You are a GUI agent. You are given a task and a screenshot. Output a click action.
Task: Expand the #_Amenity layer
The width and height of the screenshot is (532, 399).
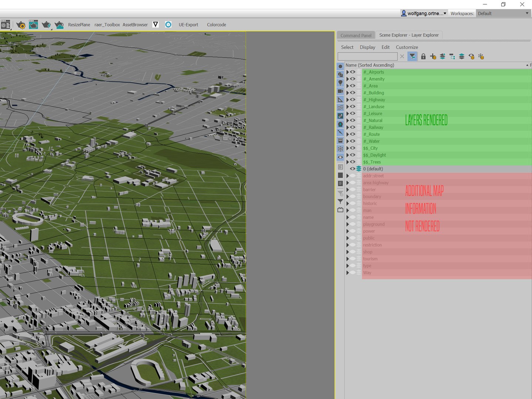[x=347, y=79]
